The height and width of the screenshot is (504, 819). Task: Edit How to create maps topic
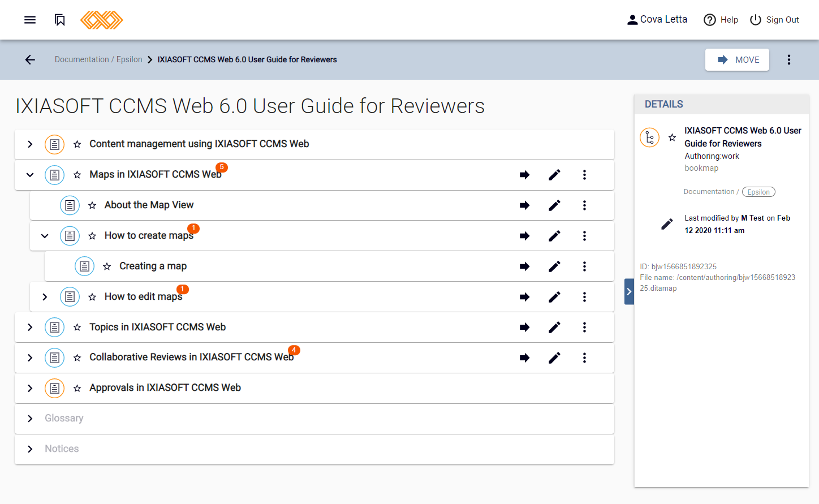[x=554, y=236]
